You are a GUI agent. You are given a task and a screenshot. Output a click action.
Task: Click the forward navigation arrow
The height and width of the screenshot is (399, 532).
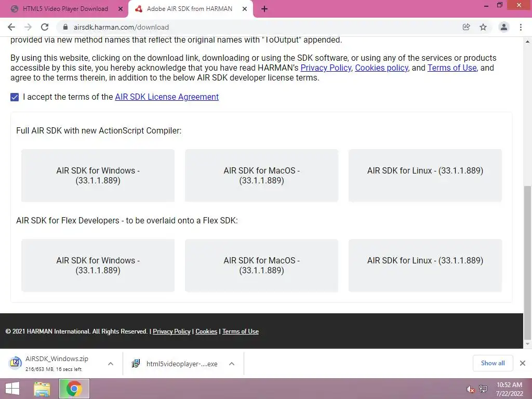28,27
